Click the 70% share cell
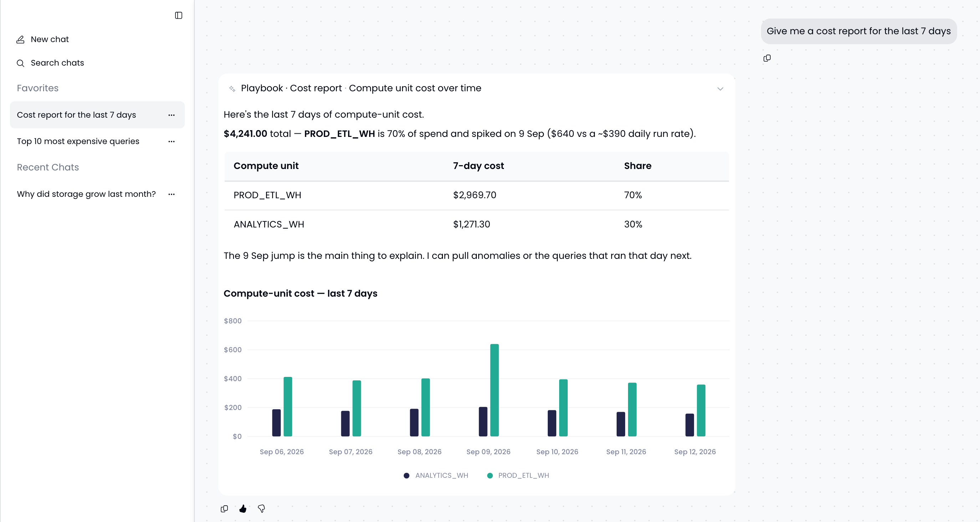 633,195
